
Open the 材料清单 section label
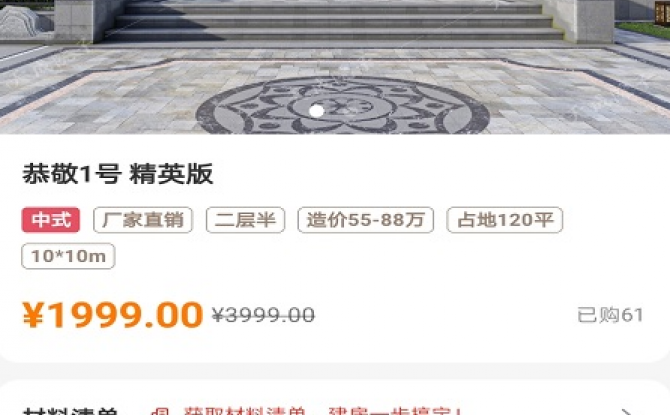pyautogui.click(x=71, y=411)
